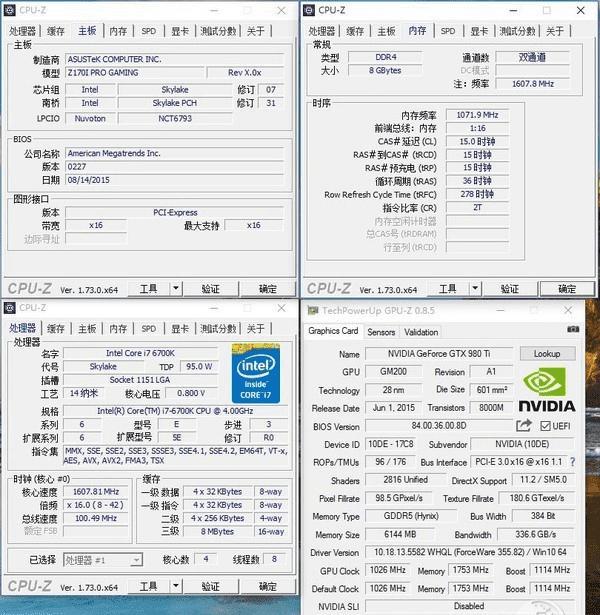Click the 双通道 channel count field
This screenshot has width=600, height=615.
coord(532,57)
